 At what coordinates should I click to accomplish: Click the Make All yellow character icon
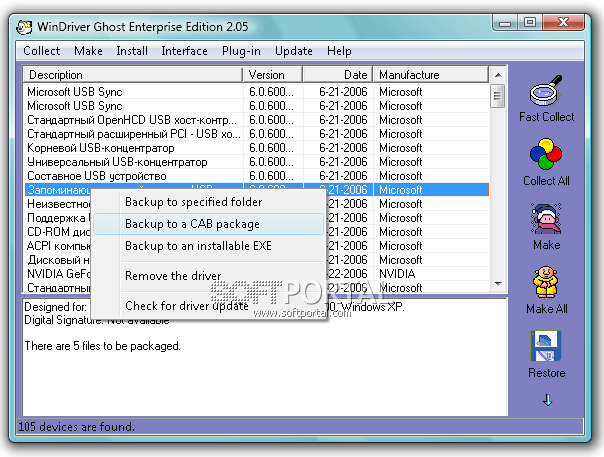coord(546,282)
